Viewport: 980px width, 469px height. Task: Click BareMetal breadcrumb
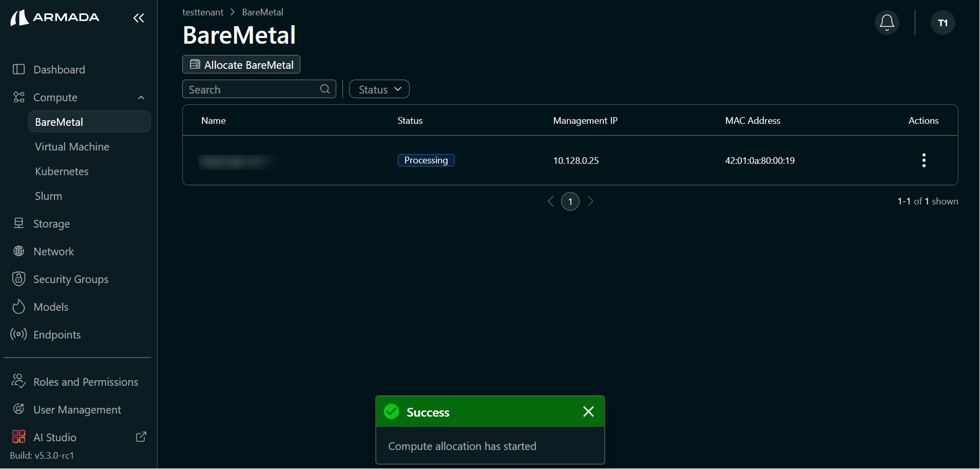[262, 12]
